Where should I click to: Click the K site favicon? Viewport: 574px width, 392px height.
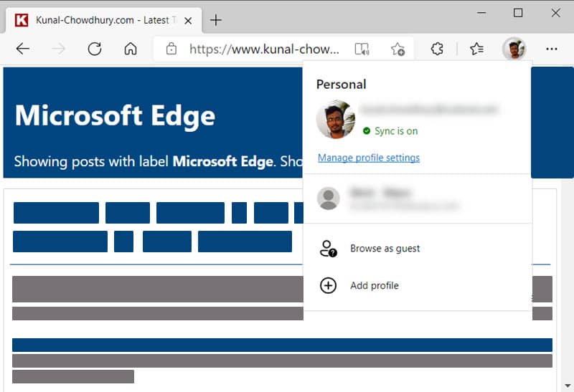click(x=22, y=20)
